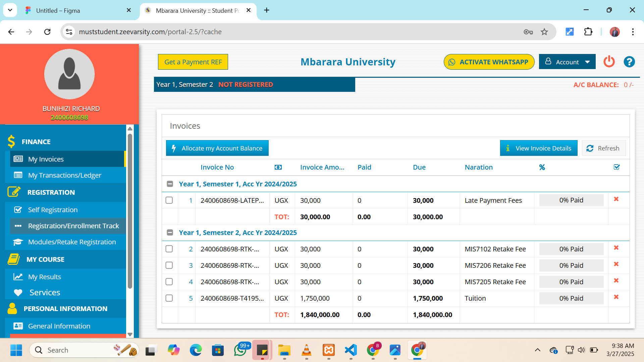Image resolution: width=644 pixels, height=362 pixels.
Task: Check the Late Payment Fees invoice checkbox
Action: 169,200
